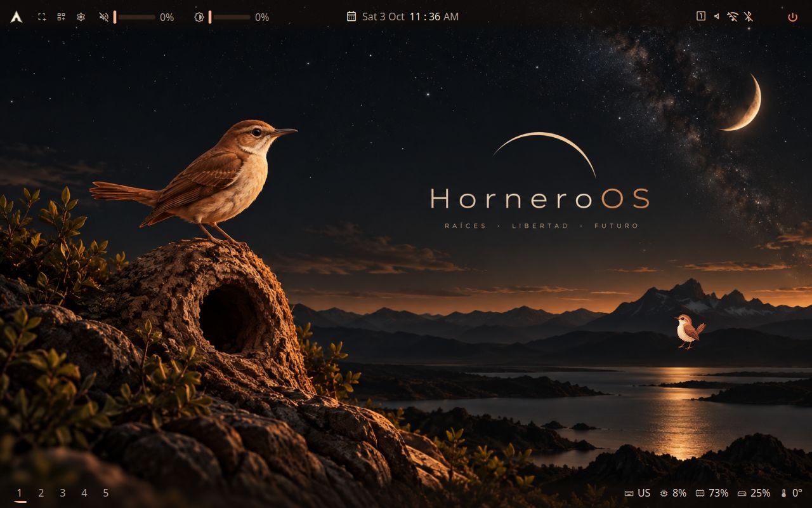Click the brightness icon in top bar

pos(199,17)
